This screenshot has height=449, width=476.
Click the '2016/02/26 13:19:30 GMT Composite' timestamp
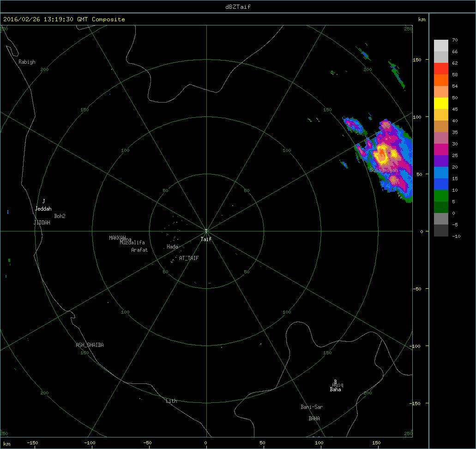(x=64, y=19)
